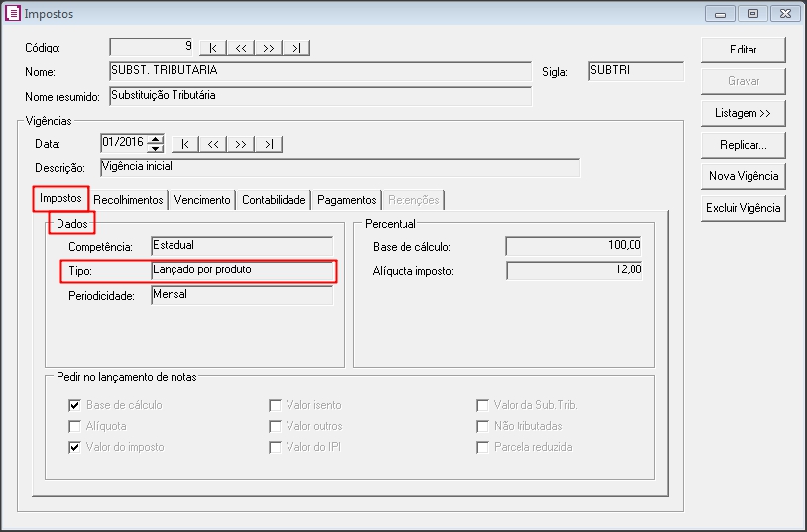Click the Editar button
This screenshot has height=532, width=807.
(744, 50)
